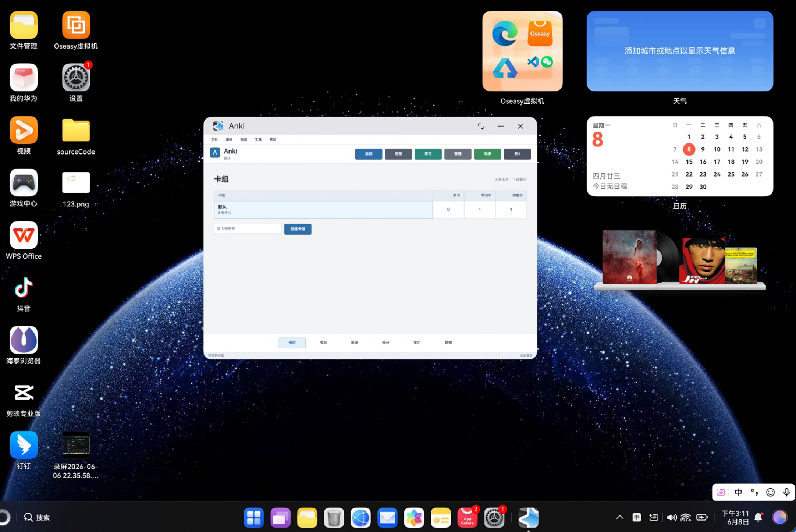Open the 视图 menu in Anki
The width and height of the screenshot is (796, 532).
[x=244, y=140]
